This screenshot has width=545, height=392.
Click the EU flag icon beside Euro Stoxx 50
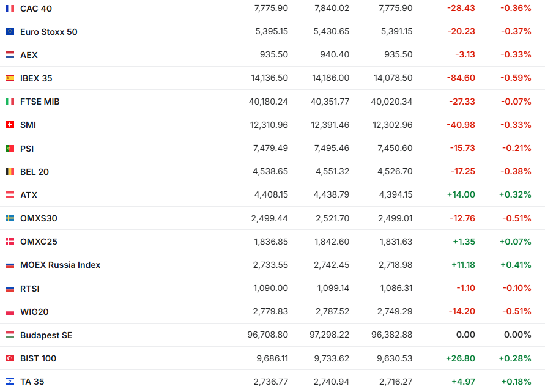[10, 32]
